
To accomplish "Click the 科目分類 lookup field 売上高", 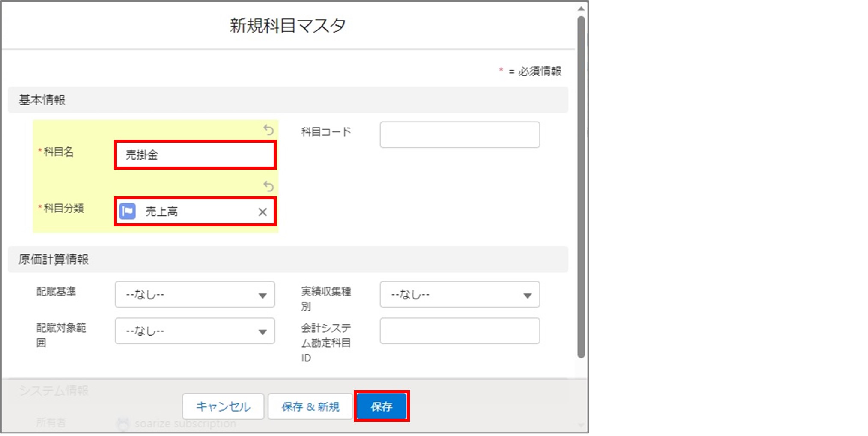I will (195, 211).
